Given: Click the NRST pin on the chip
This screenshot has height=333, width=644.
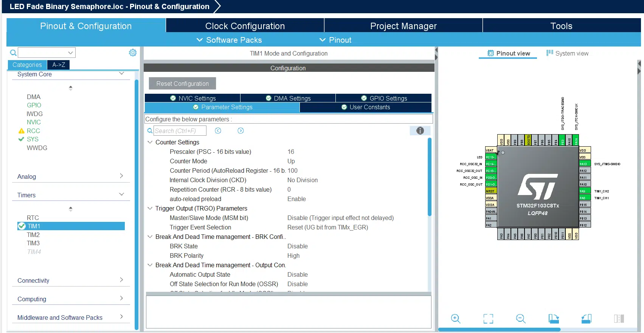Looking at the screenshot, I should coord(491,191).
